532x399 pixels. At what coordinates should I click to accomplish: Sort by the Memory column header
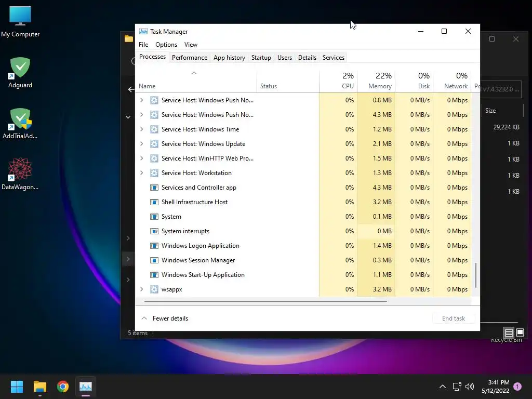376,82
